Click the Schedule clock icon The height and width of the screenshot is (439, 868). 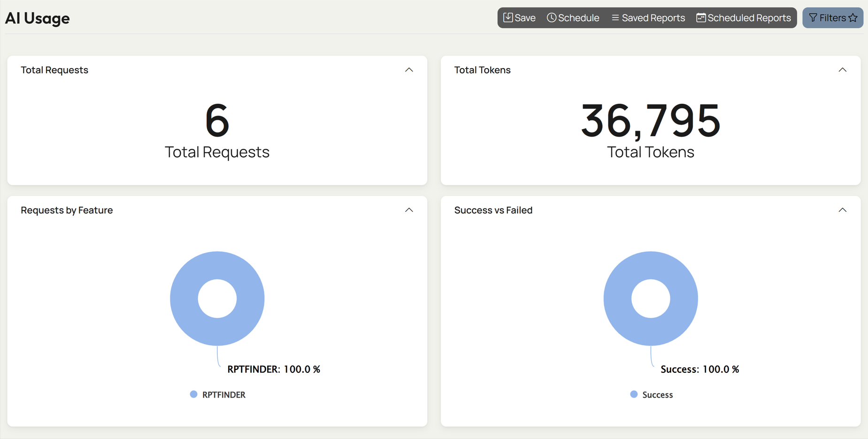pos(552,18)
